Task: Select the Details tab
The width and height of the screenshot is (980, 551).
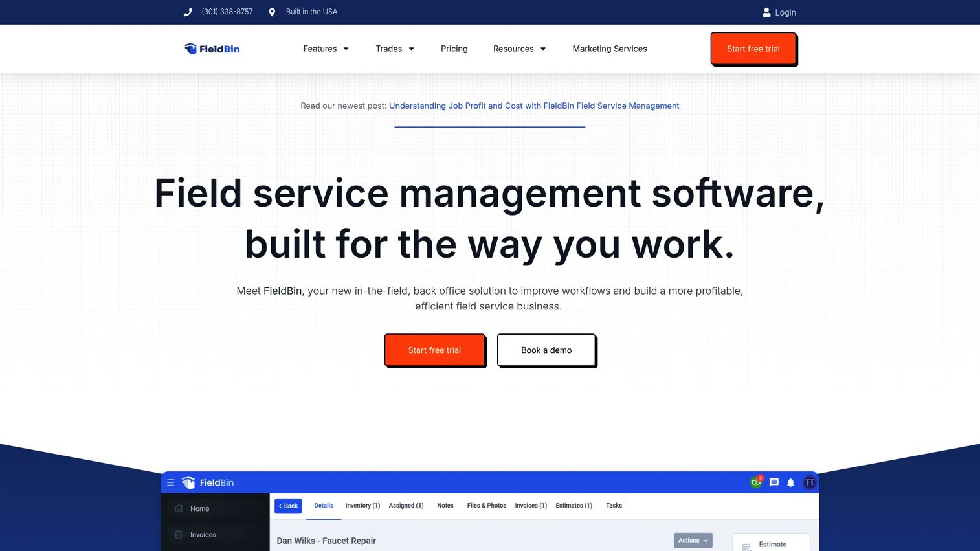Action: tap(324, 506)
